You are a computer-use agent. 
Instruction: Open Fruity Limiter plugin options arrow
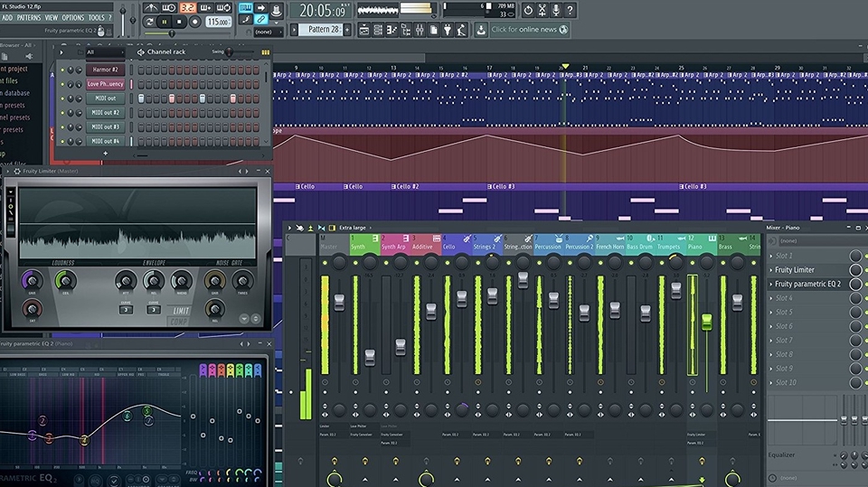click(7, 172)
